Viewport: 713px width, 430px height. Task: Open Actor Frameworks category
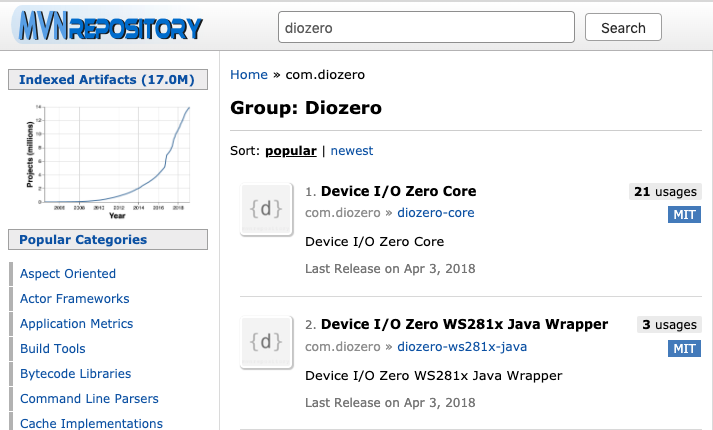click(x=75, y=299)
